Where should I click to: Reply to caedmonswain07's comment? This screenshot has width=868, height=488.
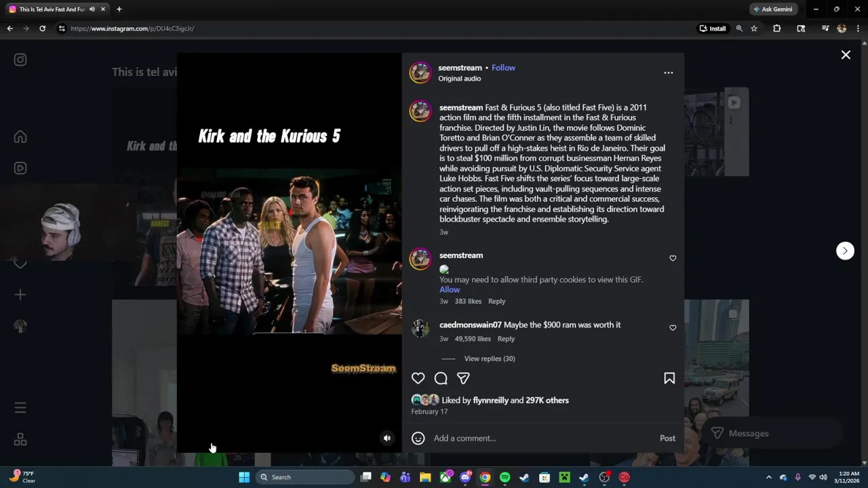point(506,339)
